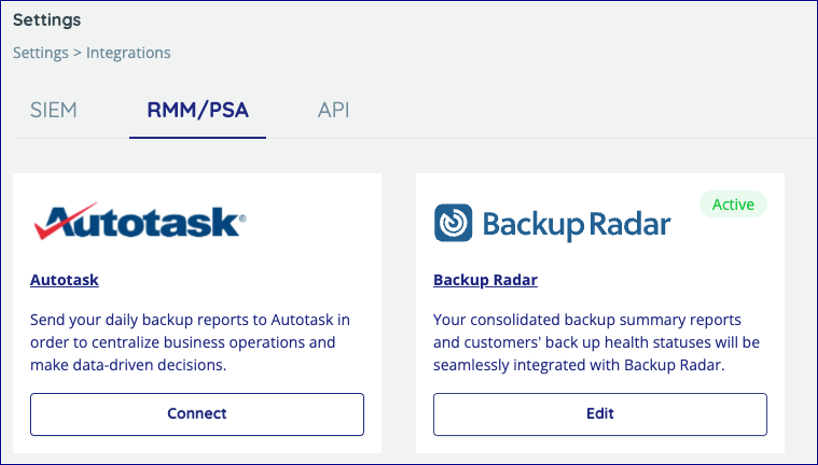Click the Autotask logo image
The height and width of the screenshot is (465, 818).
click(x=140, y=221)
